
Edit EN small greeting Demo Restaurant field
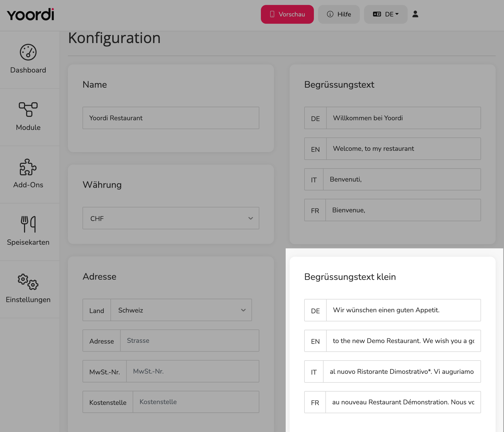[x=403, y=341]
